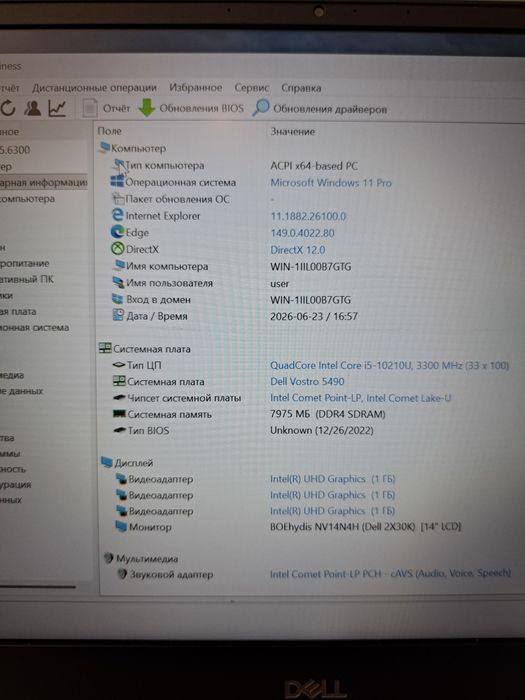Click the Системная память RAM icon
This screenshot has width=525, height=700.
[x=119, y=414]
